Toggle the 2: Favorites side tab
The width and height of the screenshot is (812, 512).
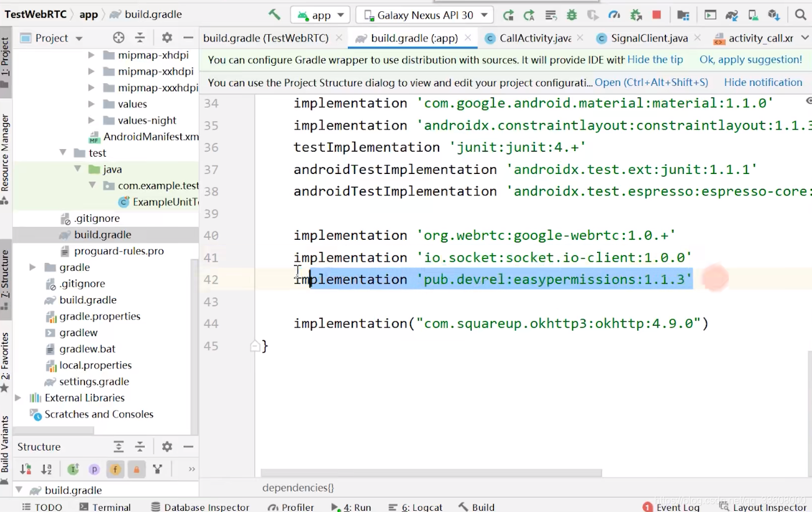6,363
